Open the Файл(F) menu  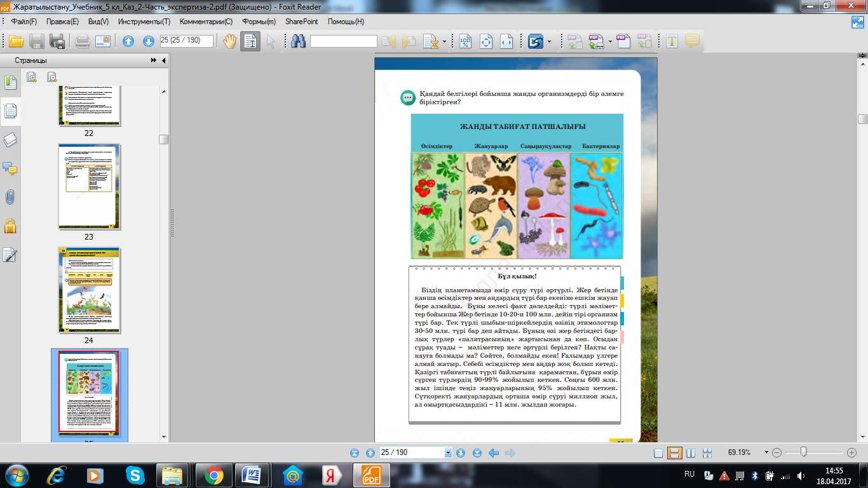[x=24, y=22]
